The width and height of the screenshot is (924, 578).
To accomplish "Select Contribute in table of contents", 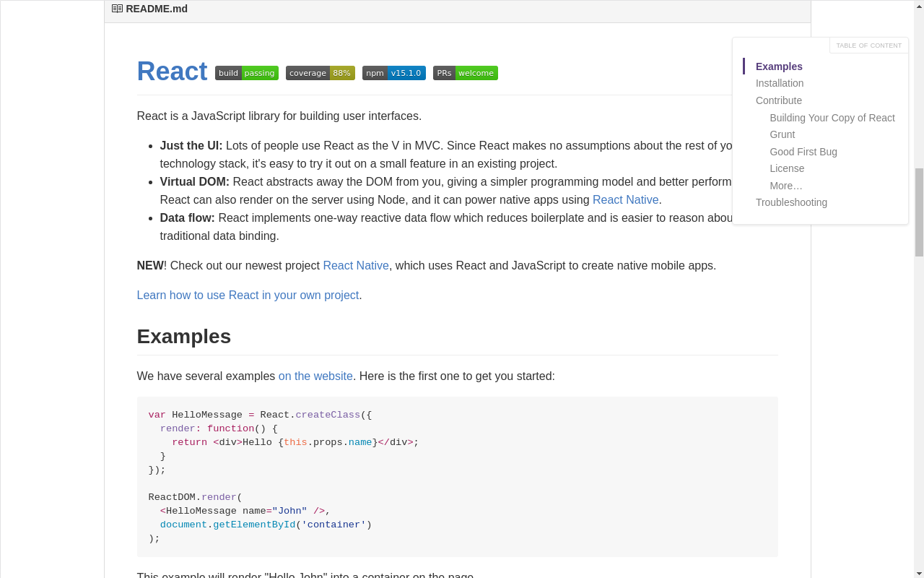I will coord(779,100).
